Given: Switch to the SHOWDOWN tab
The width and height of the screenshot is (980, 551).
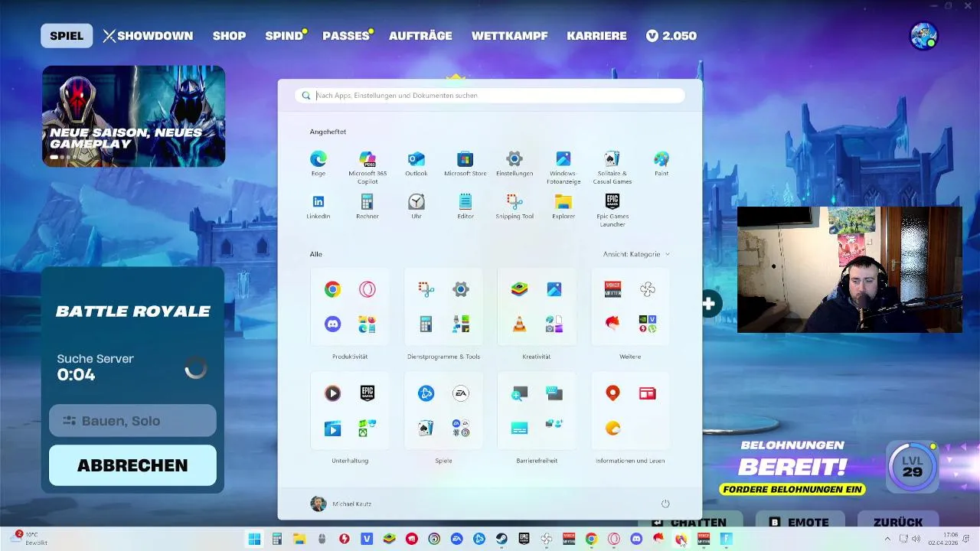Looking at the screenshot, I should tap(148, 36).
